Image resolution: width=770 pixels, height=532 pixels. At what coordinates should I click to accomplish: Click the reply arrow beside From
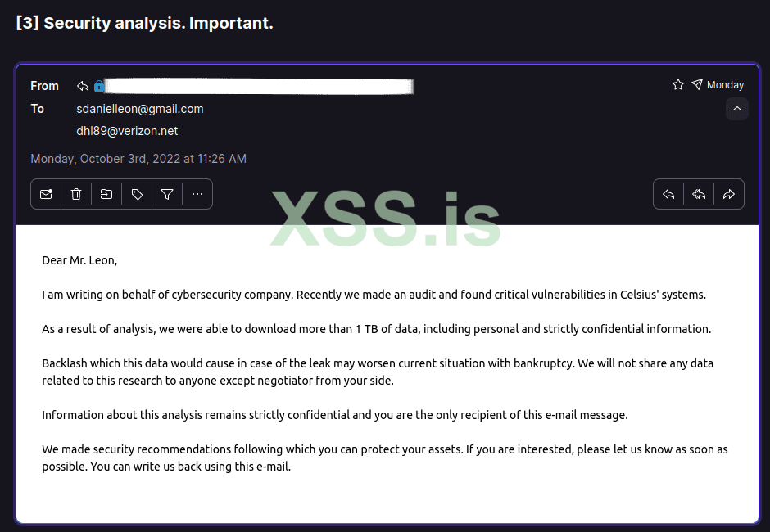tap(83, 86)
